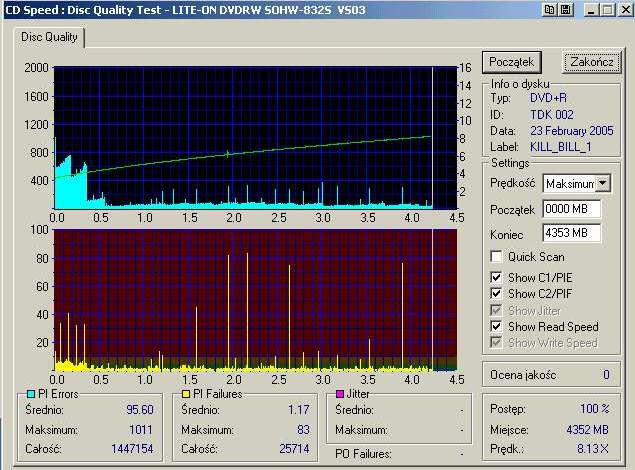Click the cyan PI Errors legend square

click(30, 393)
